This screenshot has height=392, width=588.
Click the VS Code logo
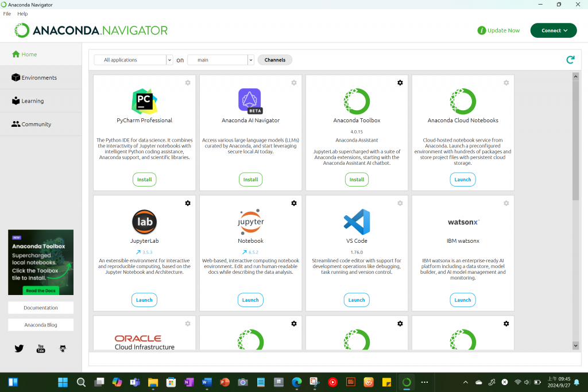(357, 222)
